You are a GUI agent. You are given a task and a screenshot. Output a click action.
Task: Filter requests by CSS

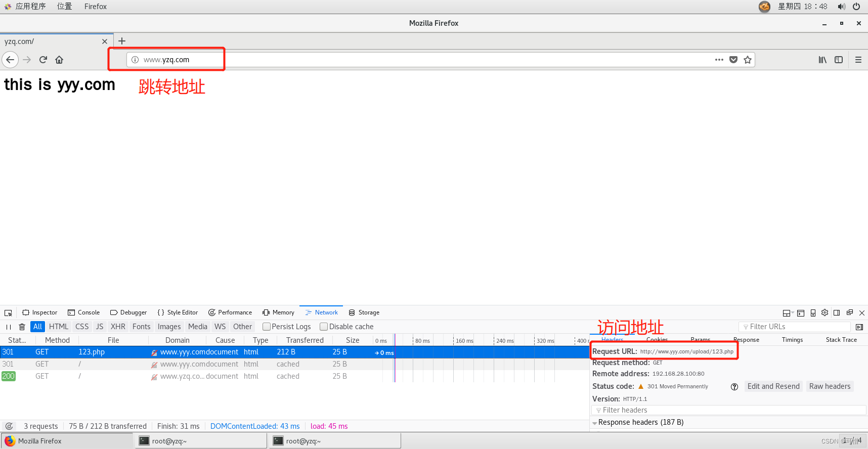pyautogui.click(x=82, y=327)
